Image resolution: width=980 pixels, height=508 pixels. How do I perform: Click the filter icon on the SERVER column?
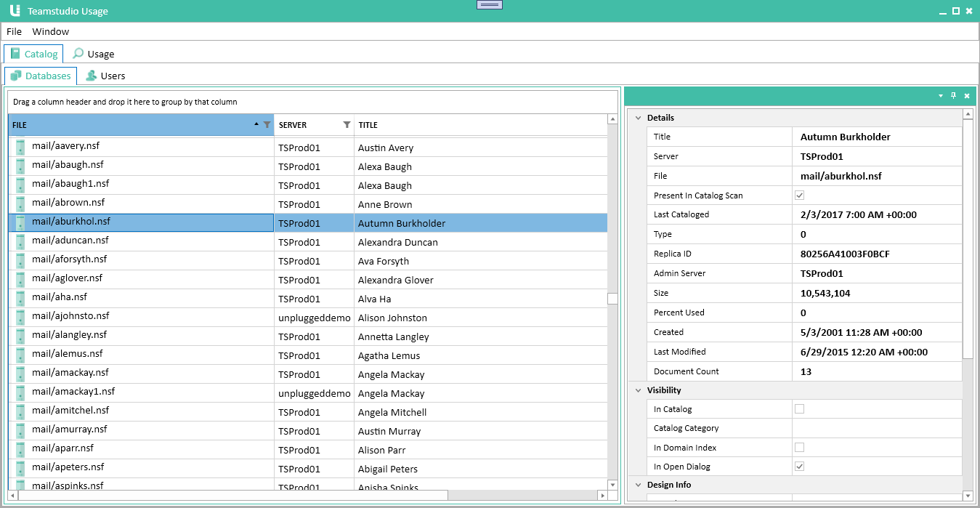[x=347, y=124]
